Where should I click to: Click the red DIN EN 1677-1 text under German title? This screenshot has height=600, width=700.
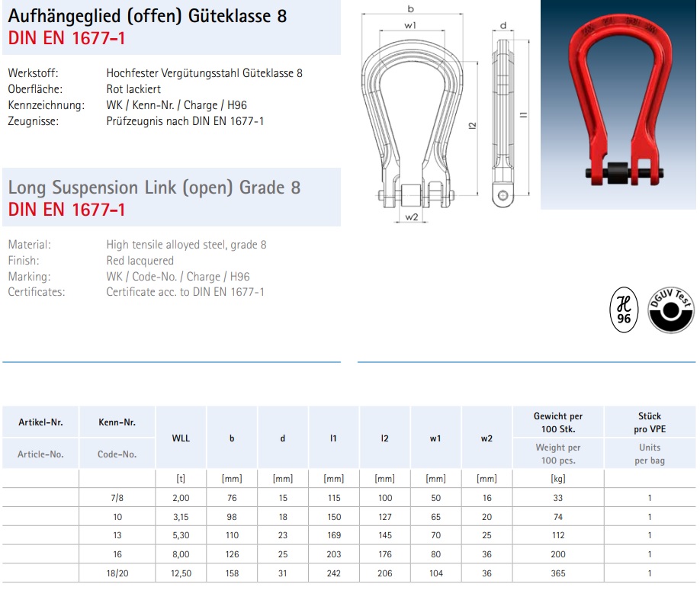tap(66, 39)
